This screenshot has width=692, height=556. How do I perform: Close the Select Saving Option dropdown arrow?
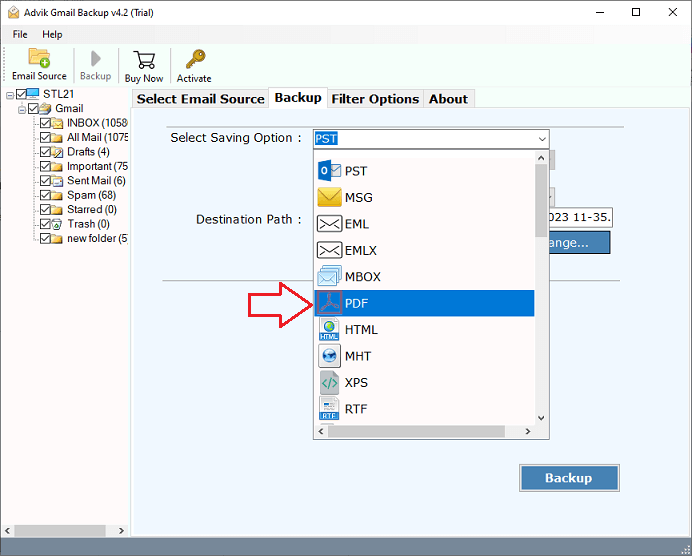point(542,139)
